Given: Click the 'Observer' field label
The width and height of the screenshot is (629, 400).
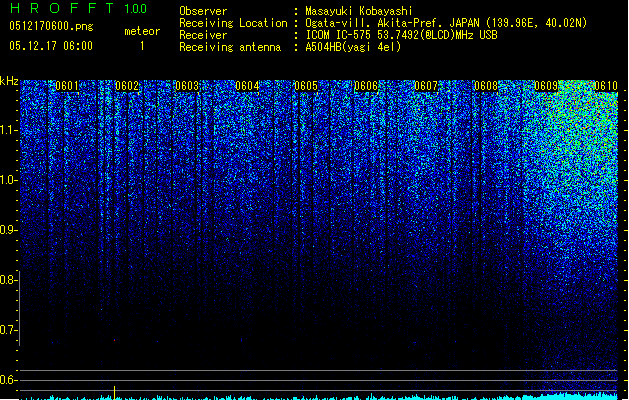Looking at the screenshot, I should (x=203, y=11).
